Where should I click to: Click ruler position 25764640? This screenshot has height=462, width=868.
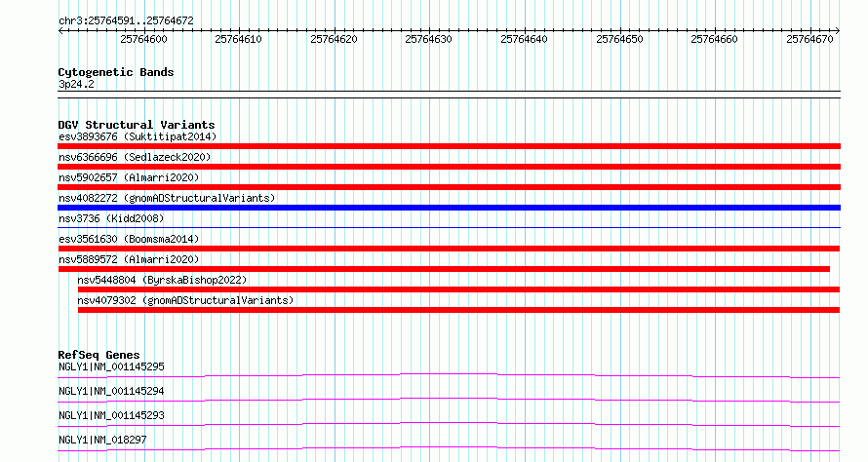[x=524, y=39]
